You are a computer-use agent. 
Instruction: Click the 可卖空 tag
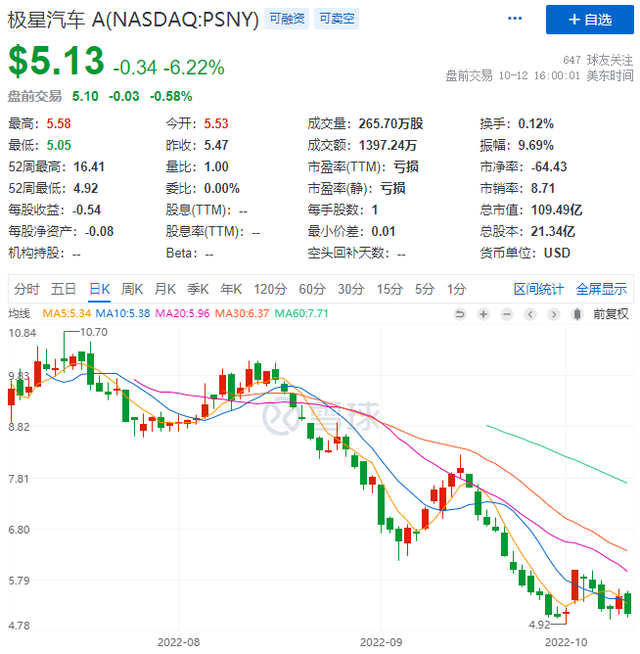pos(337,19)
